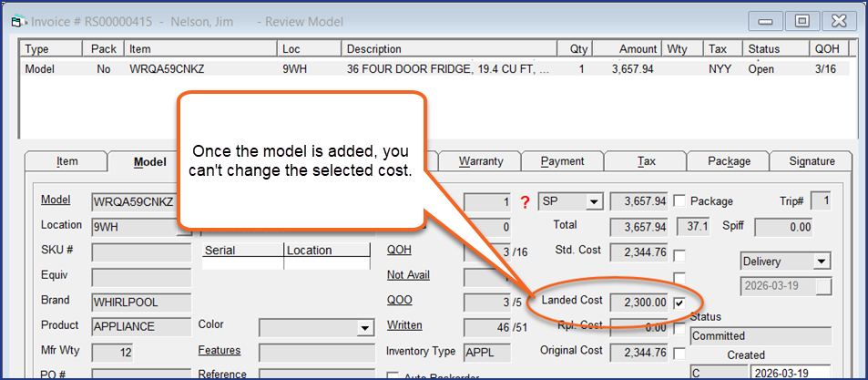Maximize the Invoice window
The width and height of the screenshot is (868, 380).
[x=802, y=19]
